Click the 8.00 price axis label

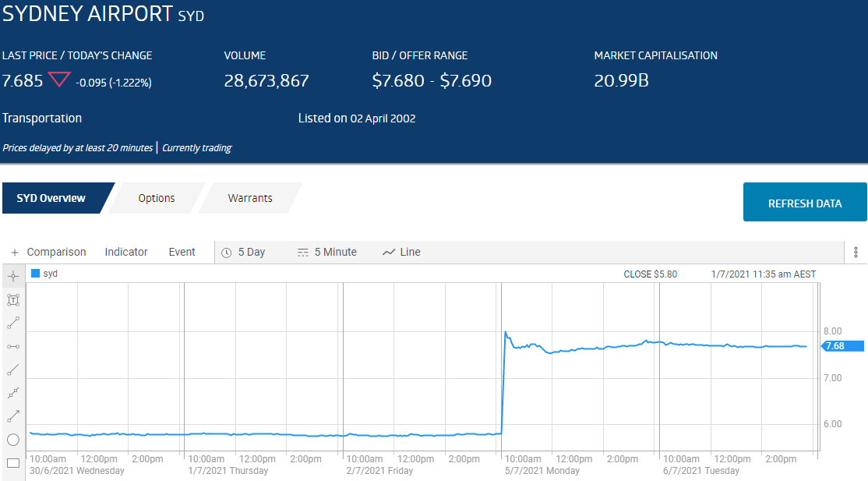point(833,331)
